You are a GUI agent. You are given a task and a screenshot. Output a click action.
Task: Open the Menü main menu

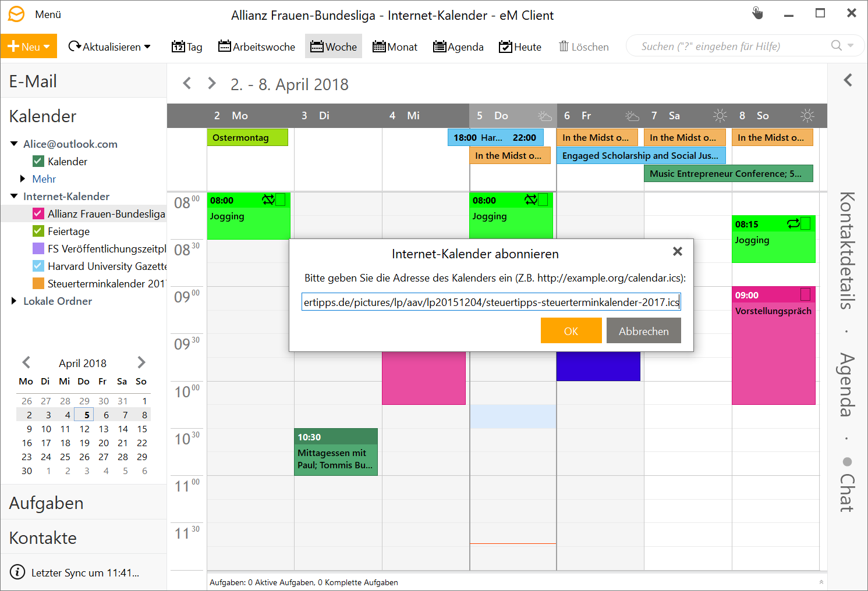coord(48,15)
